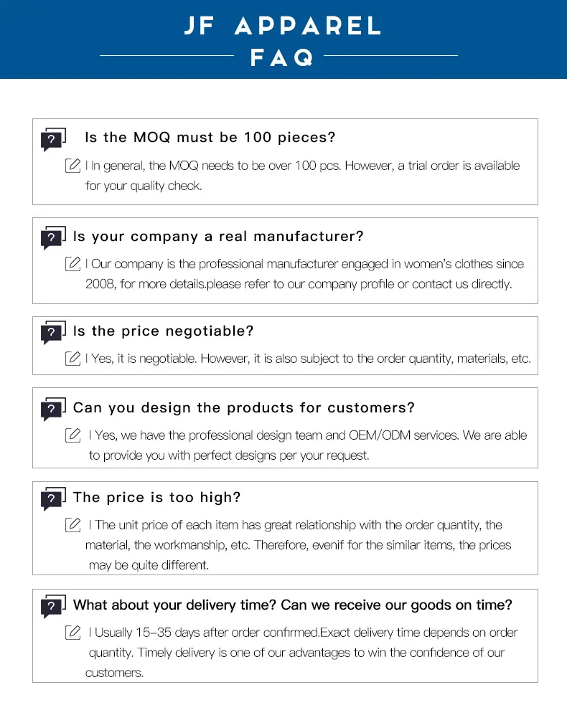Click the edit pencil icon by the MOQ answer

pyautogui.click(x=72, y=166)
